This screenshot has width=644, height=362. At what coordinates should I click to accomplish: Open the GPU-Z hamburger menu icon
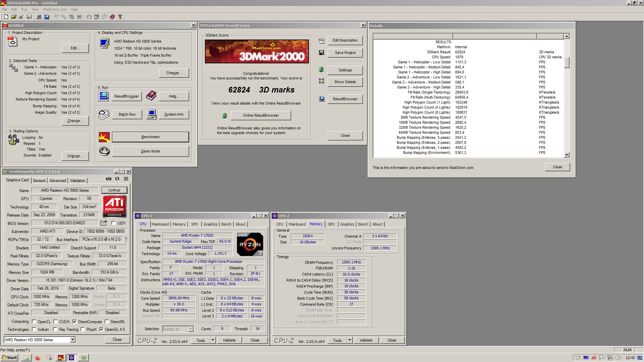(126, 179)
